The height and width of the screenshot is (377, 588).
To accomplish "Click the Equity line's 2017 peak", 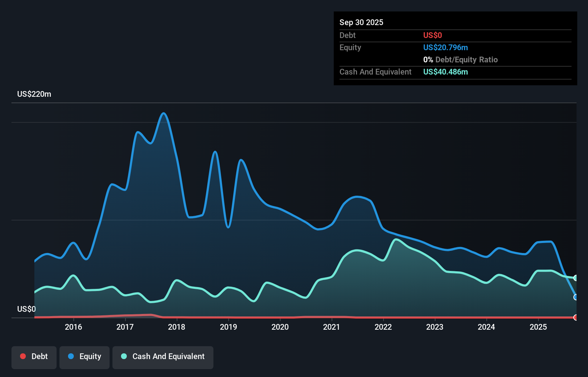I will (163, 113).
